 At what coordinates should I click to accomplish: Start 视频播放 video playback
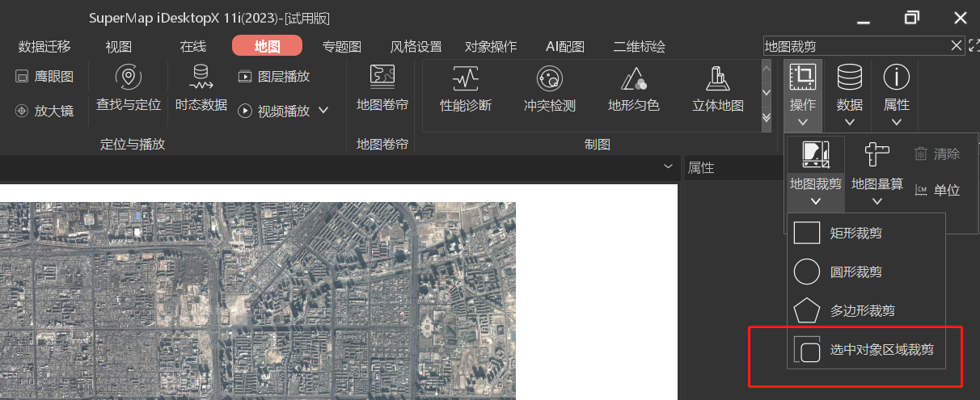coord(274,111)
